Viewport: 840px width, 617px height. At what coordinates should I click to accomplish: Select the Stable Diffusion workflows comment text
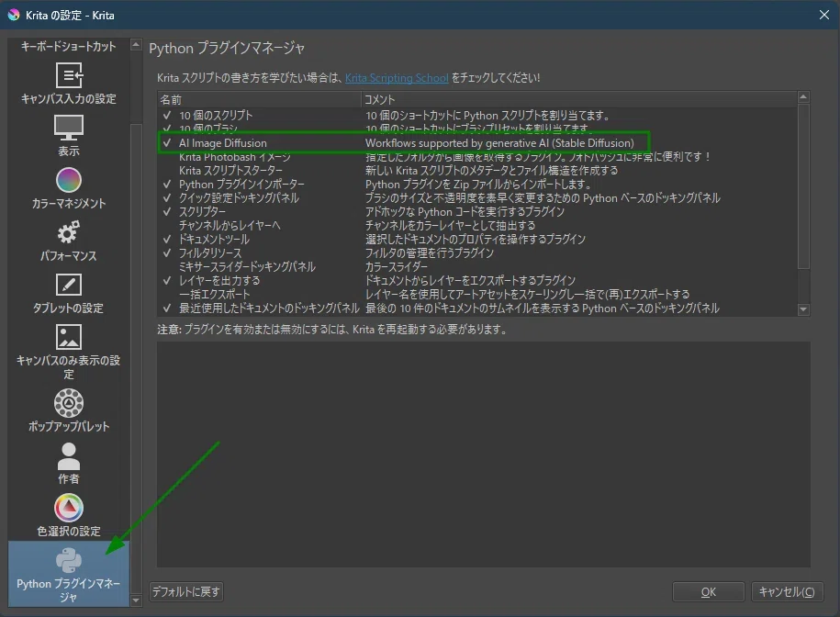499,143
